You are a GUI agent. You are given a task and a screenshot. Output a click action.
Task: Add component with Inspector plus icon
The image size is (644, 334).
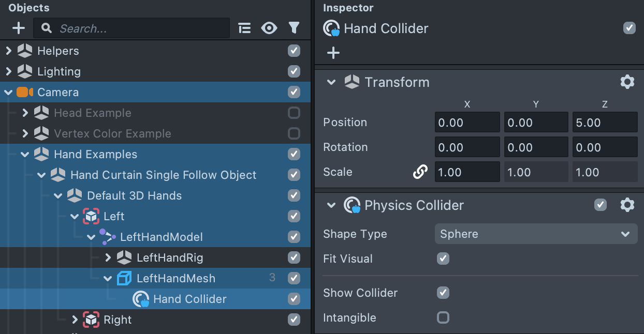pyautogui.click(x=333, y=53)
